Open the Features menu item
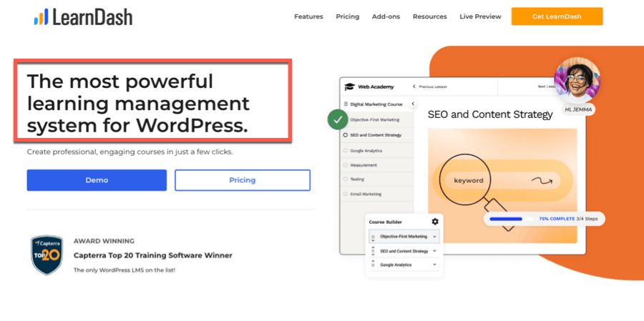 point(308,16)
